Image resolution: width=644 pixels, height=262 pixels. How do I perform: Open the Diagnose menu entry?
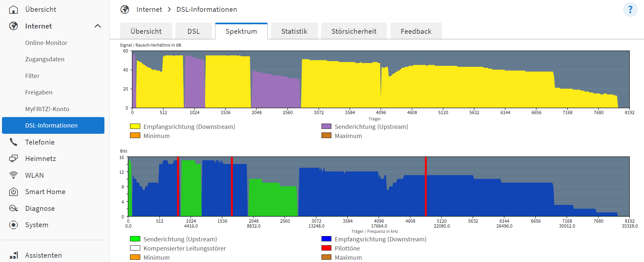pos(40,208)
